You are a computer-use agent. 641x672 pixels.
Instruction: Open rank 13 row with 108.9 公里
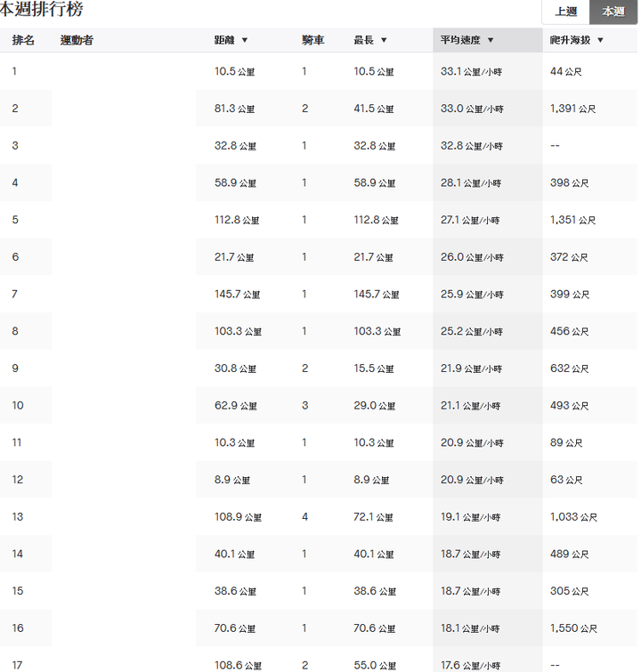[319, 517]
